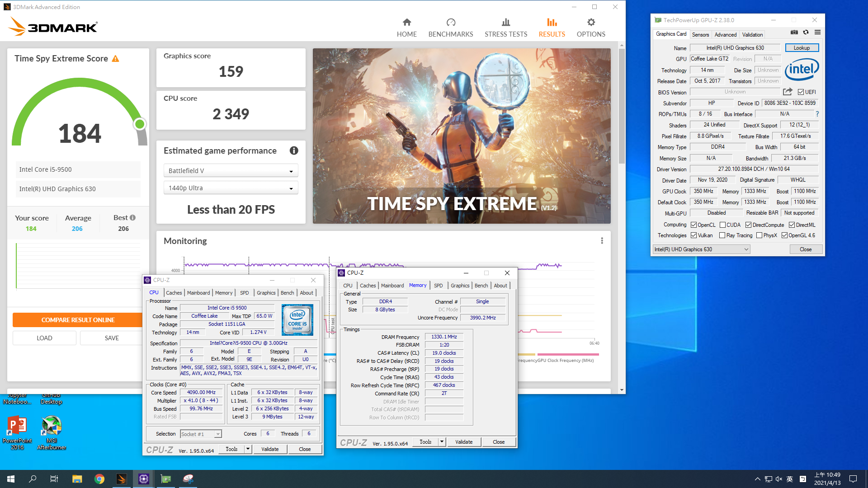Click the Intel Core i5-9500 field
This screenshot has height=488, width=868.
[x=78, y=169]
